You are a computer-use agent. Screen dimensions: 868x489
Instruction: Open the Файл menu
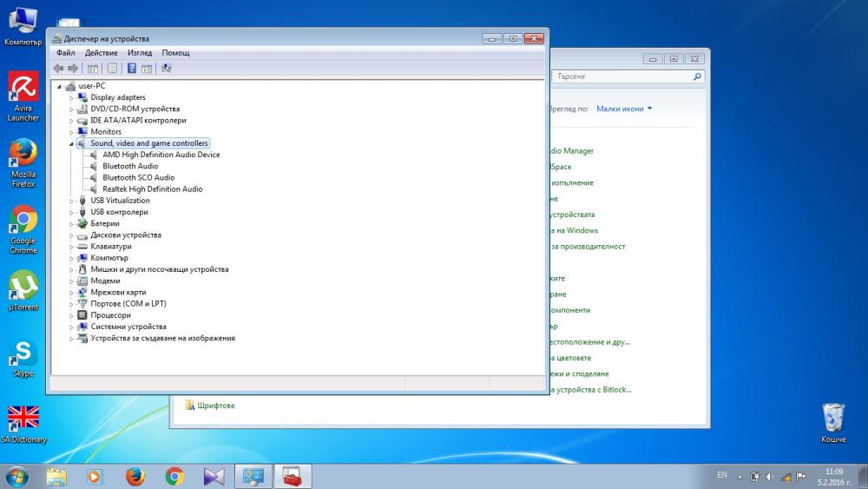pyautogui.click(x=65, y=53)
